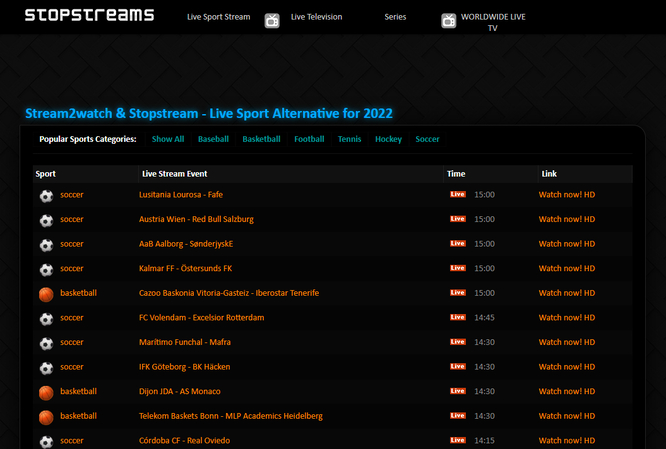Image resolution: width=666 pixels, height=449 pixels.
Task: Click the TV icon beside Worldwide Live TV
Action: tap(449, 20)
